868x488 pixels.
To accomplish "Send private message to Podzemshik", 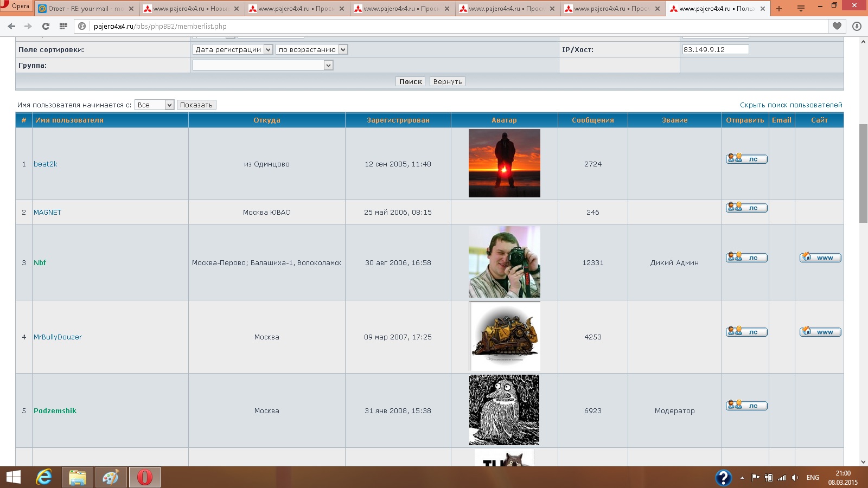I will (x=746, y=406).
